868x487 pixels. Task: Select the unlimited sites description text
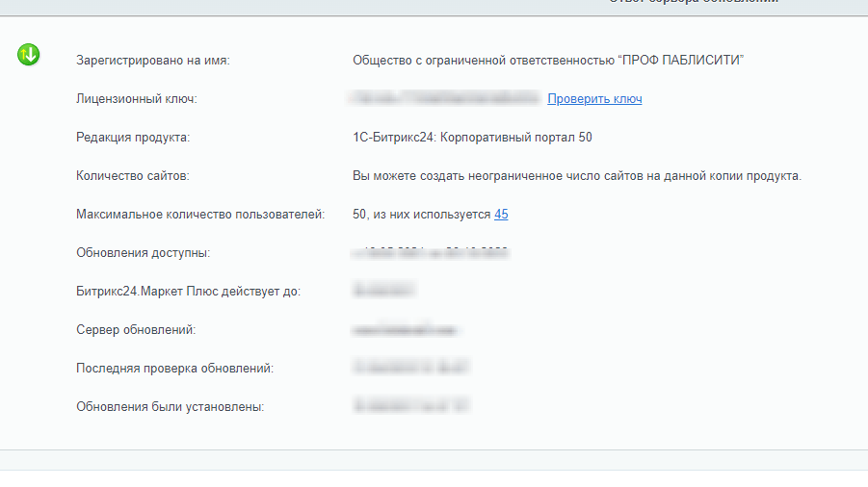click(577, 176)
